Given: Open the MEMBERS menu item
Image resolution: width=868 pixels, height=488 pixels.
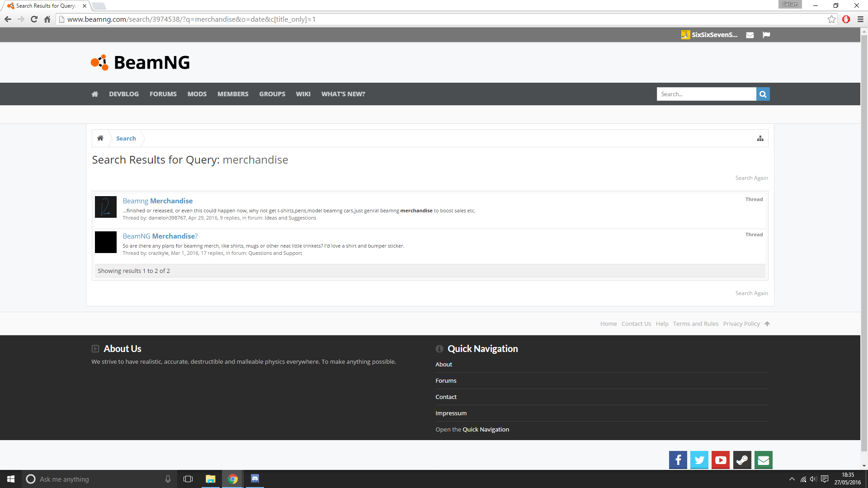Looking at the screenshot, I should 233,94.
